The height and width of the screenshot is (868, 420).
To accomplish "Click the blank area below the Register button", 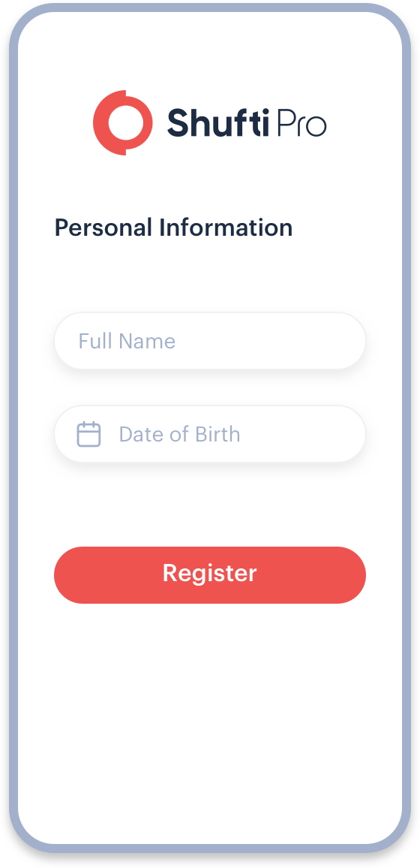I will pos(210,719).
